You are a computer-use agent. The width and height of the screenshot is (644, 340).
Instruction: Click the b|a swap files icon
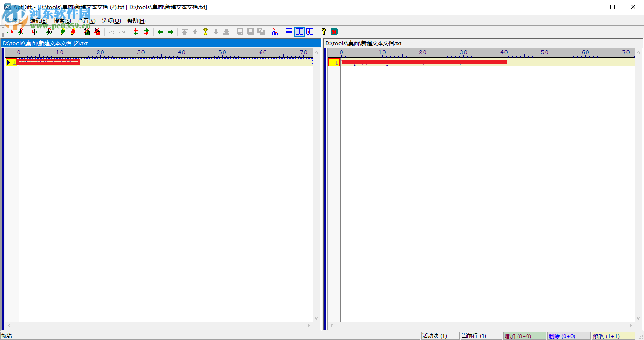34,32
